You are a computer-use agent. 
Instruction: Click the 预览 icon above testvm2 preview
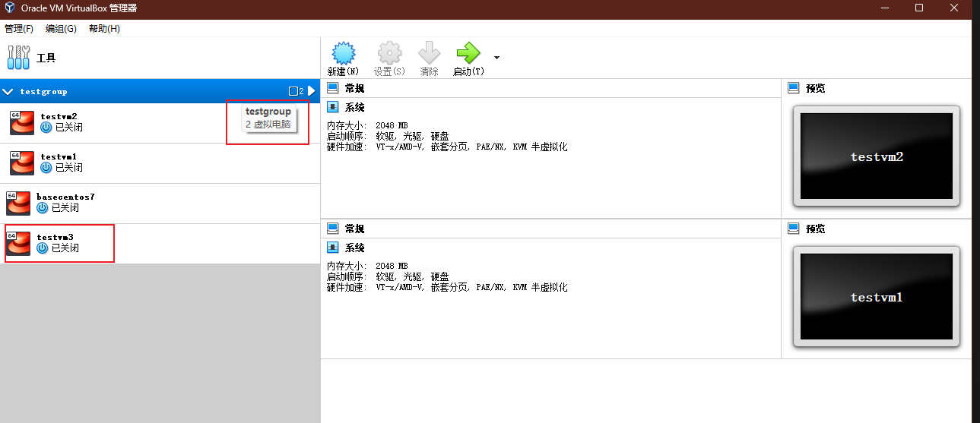pyautogui.click(x=794, y=88)
